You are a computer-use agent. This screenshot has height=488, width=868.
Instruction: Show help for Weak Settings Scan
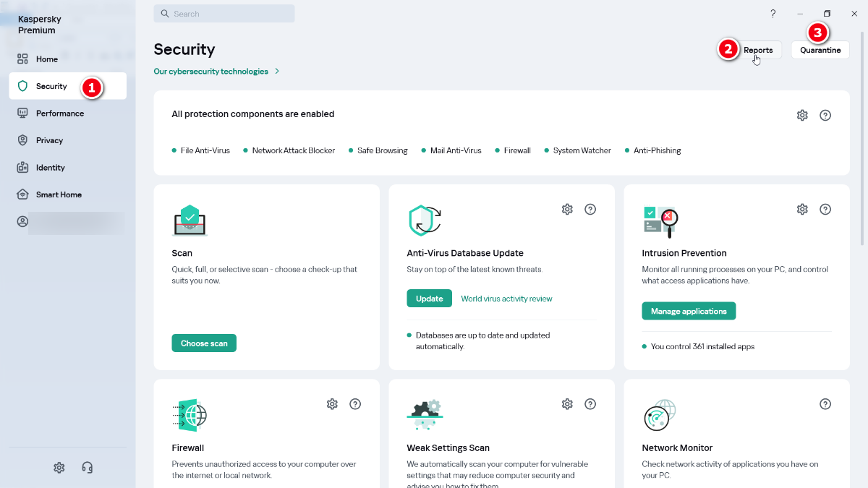590,404
